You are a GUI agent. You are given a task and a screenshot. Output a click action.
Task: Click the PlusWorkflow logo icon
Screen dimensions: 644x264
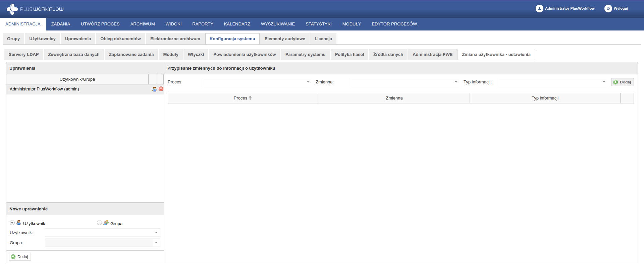[x=12, y=9]
